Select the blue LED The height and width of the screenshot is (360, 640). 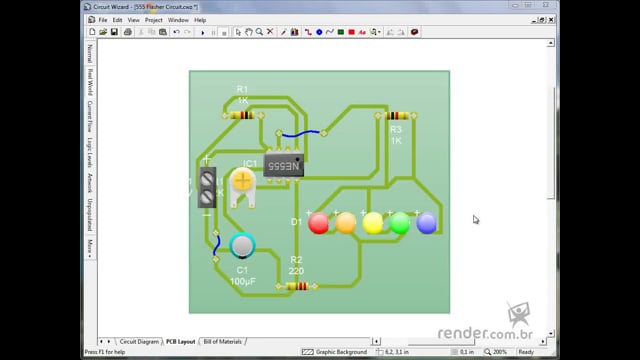427,223
